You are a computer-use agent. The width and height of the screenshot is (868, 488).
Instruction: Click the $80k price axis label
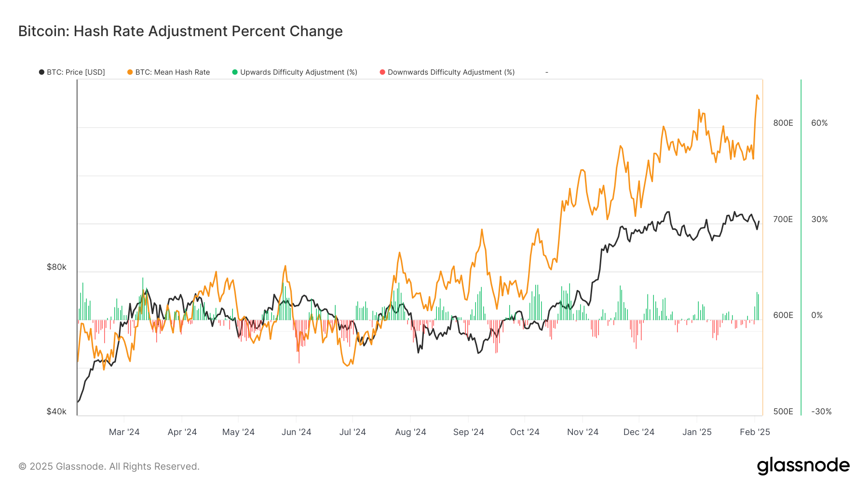[x=56, y=267]
